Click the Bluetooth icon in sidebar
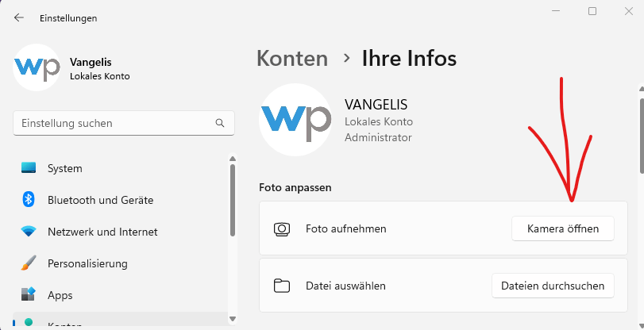 point(29,200)
